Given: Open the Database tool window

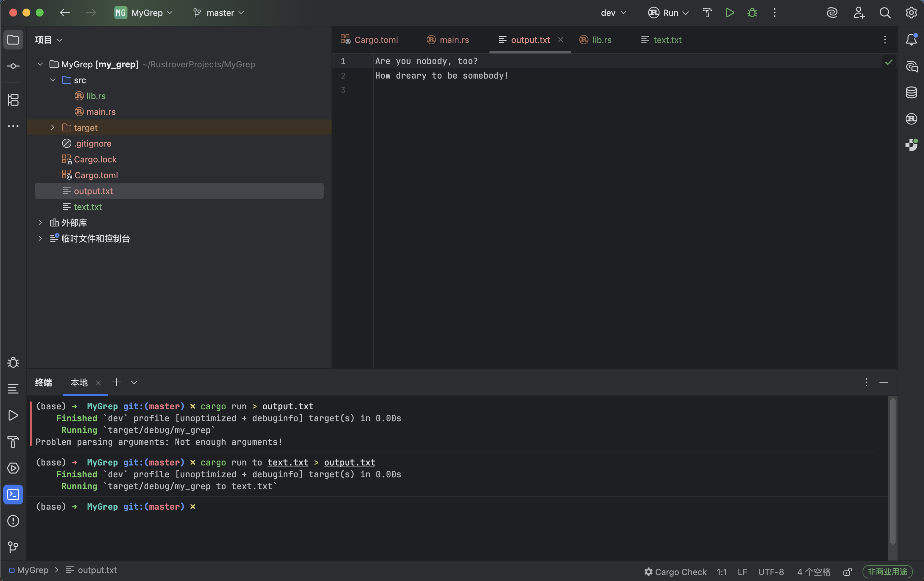Looking at the screenshot, I should (x=911, y=92).
